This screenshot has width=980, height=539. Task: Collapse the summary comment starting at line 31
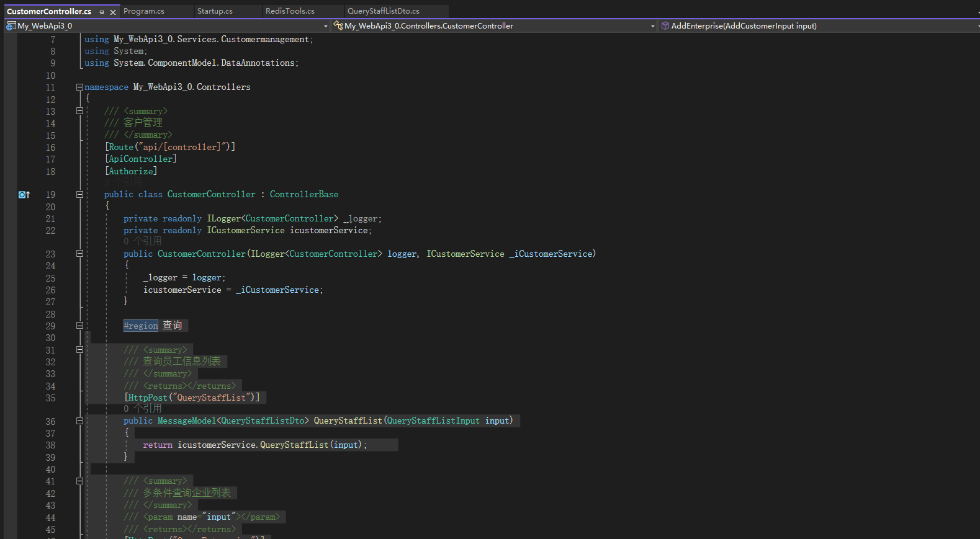[79, 350]
